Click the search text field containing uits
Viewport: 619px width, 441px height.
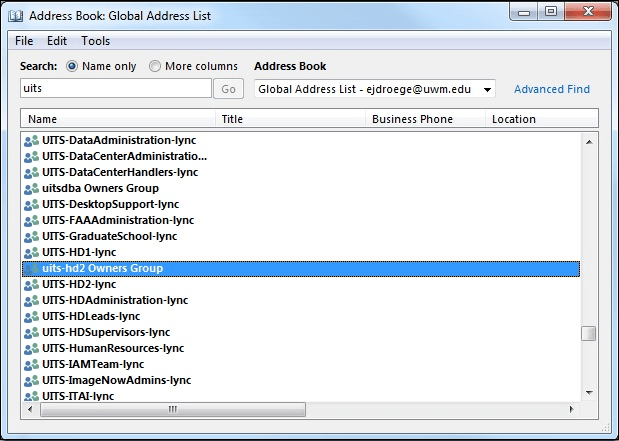point(116,88)
